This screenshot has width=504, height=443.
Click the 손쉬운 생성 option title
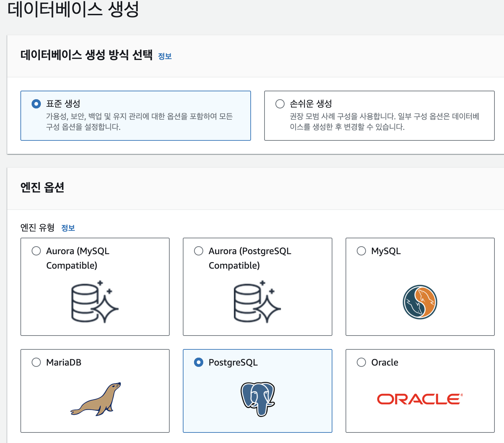(x=311, y=104)
